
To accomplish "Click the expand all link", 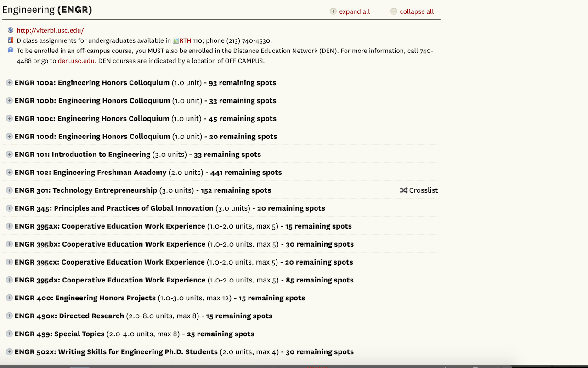I will [x=354, y=11].
